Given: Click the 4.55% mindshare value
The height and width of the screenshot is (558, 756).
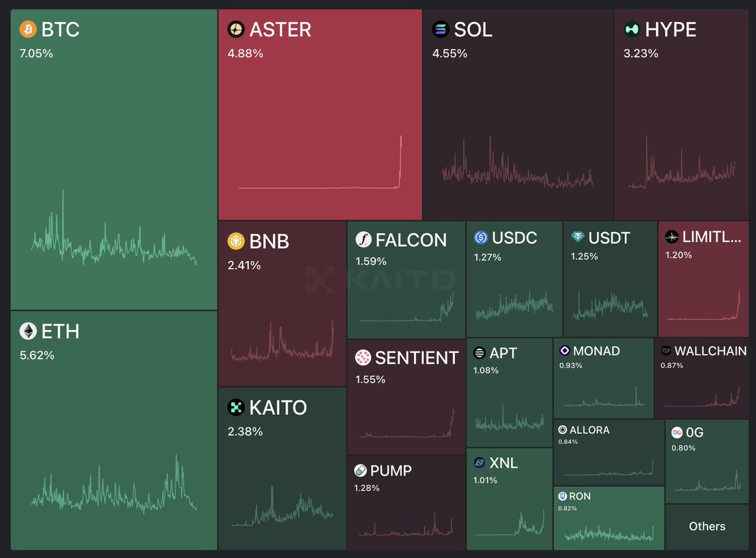Looking at the screenshot, I should (x=450, y=54).
